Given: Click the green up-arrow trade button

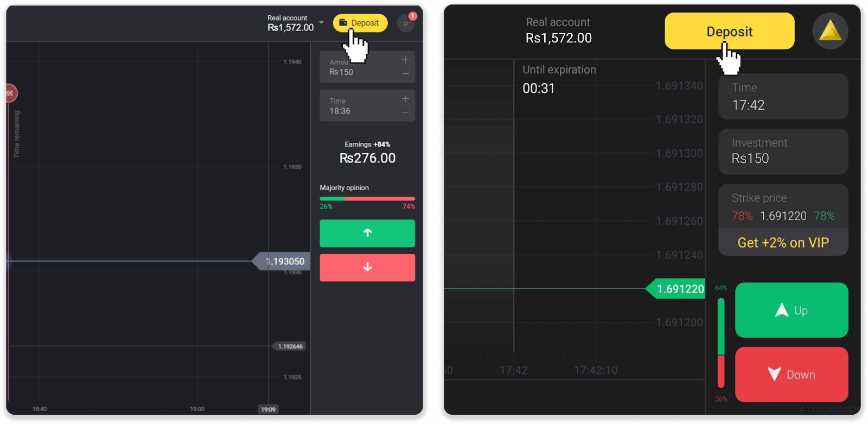Looking at the screenshot, I should pos(367,233).
